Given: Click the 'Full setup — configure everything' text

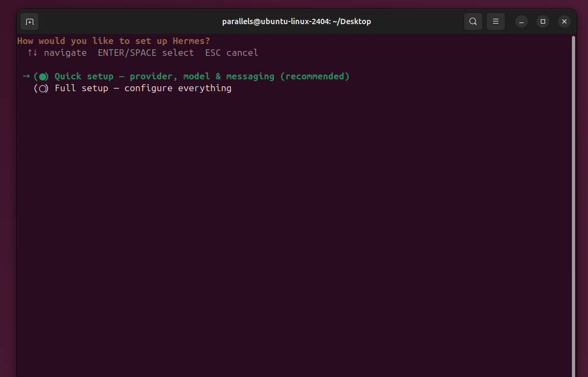Looking at the screenshot, I should 143,88.
